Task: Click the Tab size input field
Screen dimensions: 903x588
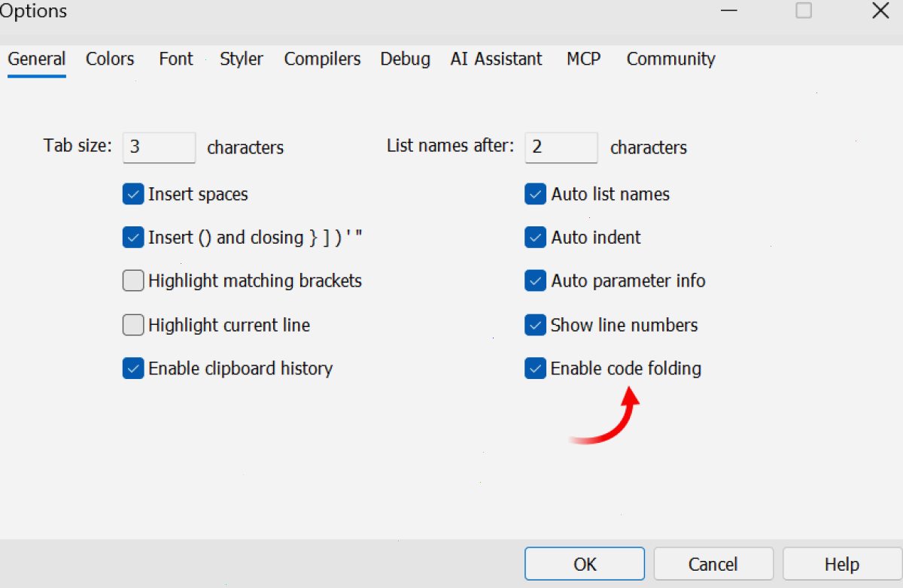Action: pos(160,147)
